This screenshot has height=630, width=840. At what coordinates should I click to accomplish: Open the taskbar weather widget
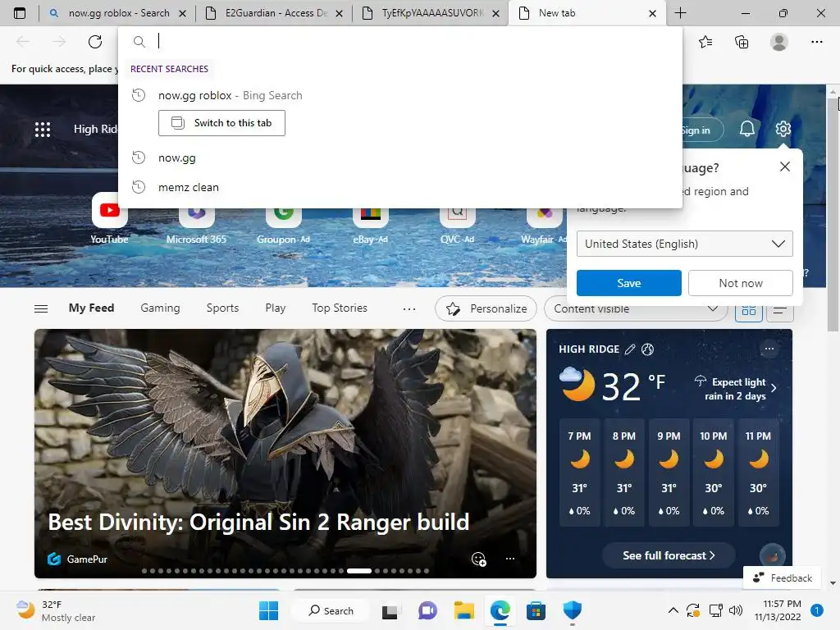56,610
